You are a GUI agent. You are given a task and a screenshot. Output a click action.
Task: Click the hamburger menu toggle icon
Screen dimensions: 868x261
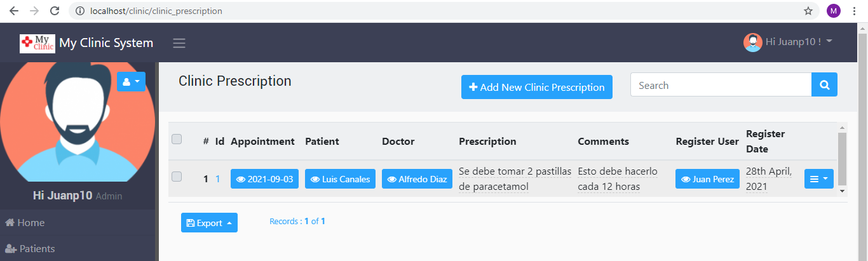[x=179, y=43]
